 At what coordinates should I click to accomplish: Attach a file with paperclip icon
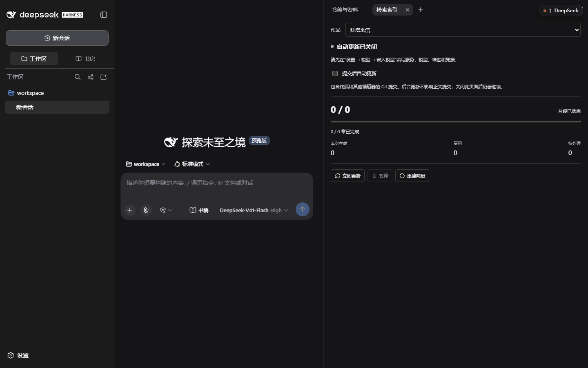pyautogui.click(x=146, y=210)
